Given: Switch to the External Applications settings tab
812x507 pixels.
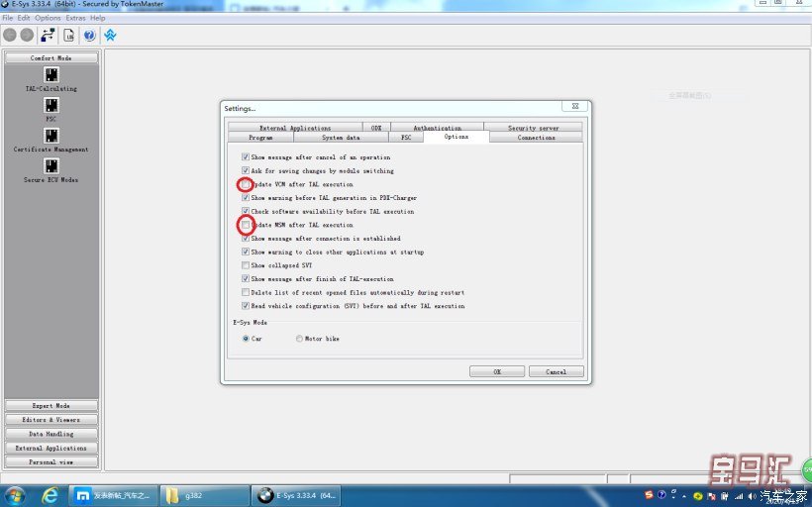Looking at the screenshot, I should 295,128.
